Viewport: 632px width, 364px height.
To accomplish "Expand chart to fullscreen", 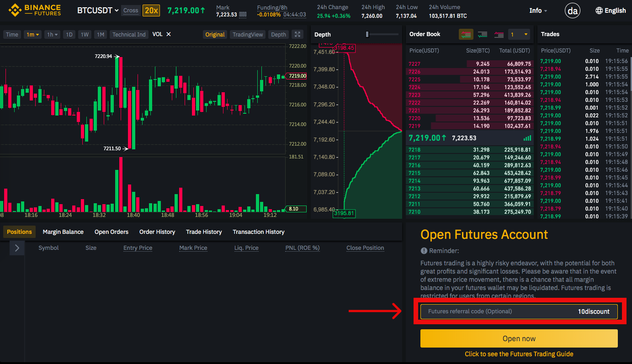I will click(297, 34).
